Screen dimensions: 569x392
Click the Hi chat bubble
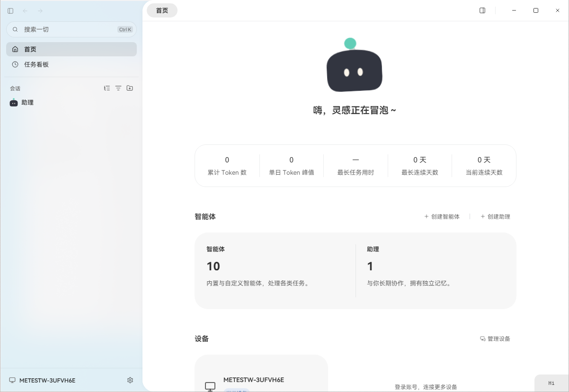pos(551,383)
